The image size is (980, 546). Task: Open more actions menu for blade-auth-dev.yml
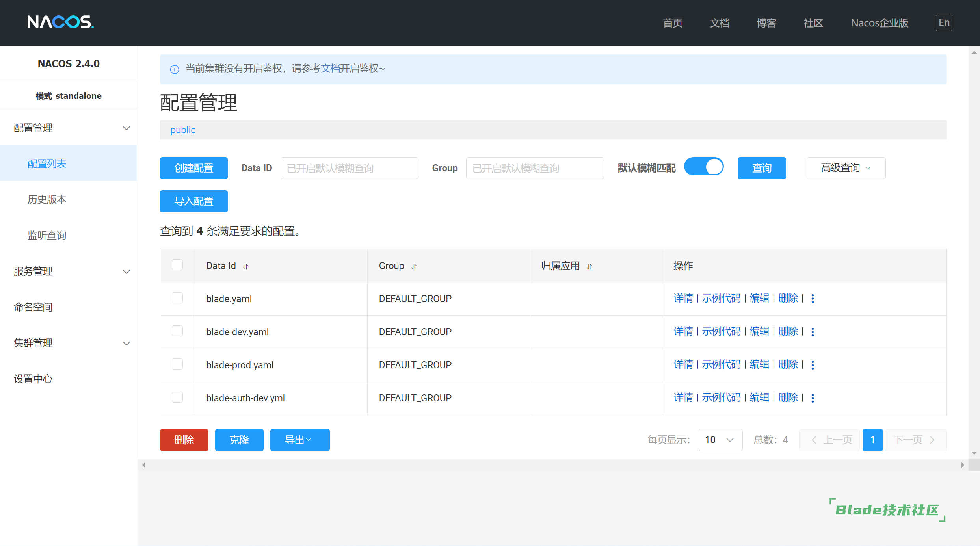(x=813, y=398)
